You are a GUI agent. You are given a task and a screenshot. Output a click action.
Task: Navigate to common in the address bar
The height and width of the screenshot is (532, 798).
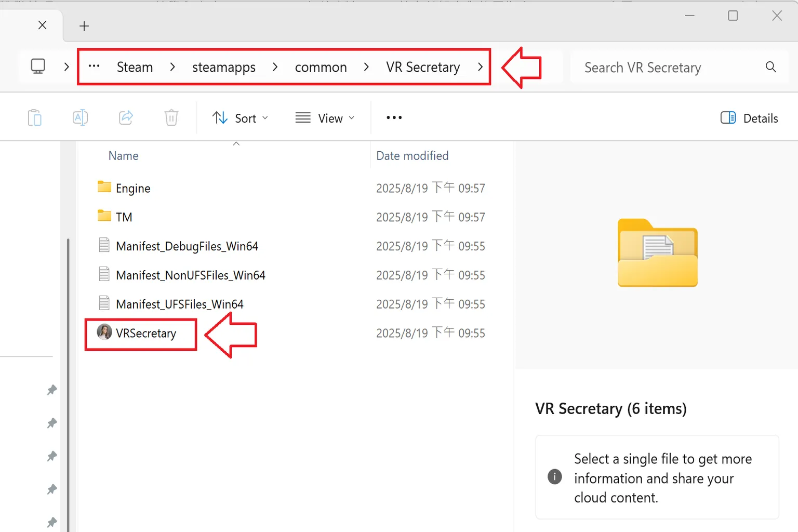point(321,67)
